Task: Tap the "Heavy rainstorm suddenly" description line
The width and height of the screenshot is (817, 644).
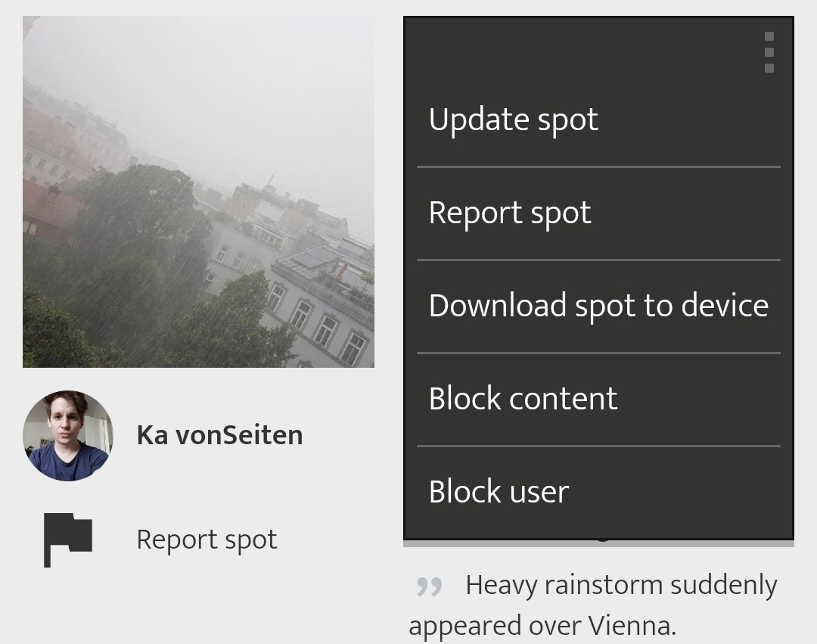Action: (621, 585)
